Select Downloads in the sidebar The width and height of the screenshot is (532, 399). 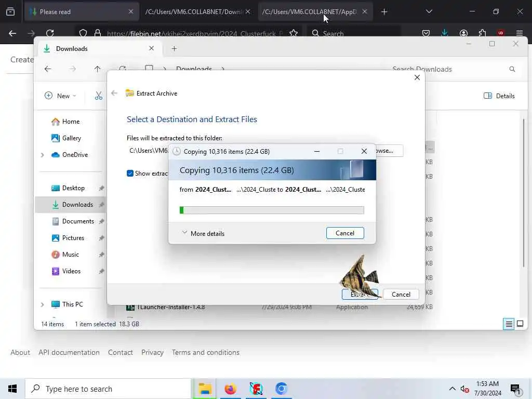pos(70,205)
